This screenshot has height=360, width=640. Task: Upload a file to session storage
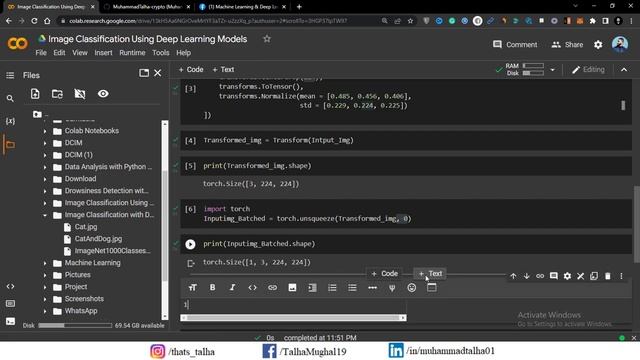click(x=35, y=94)
